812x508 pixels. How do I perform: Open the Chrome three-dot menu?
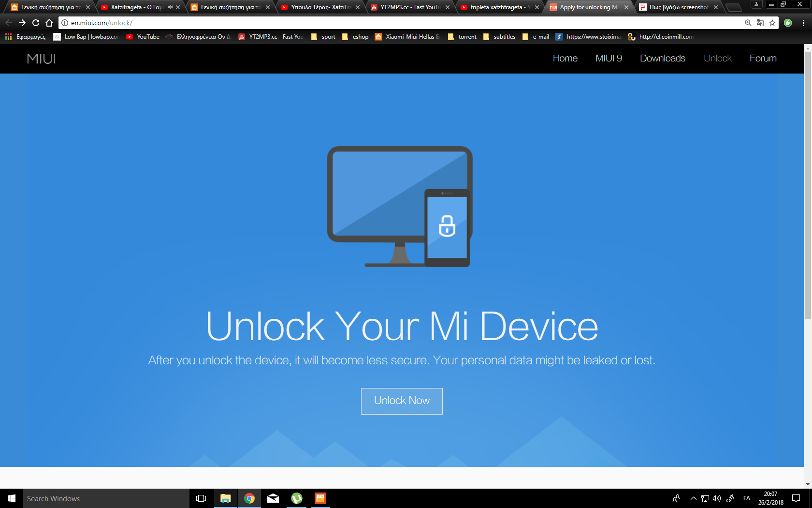[x=803, y=23]
